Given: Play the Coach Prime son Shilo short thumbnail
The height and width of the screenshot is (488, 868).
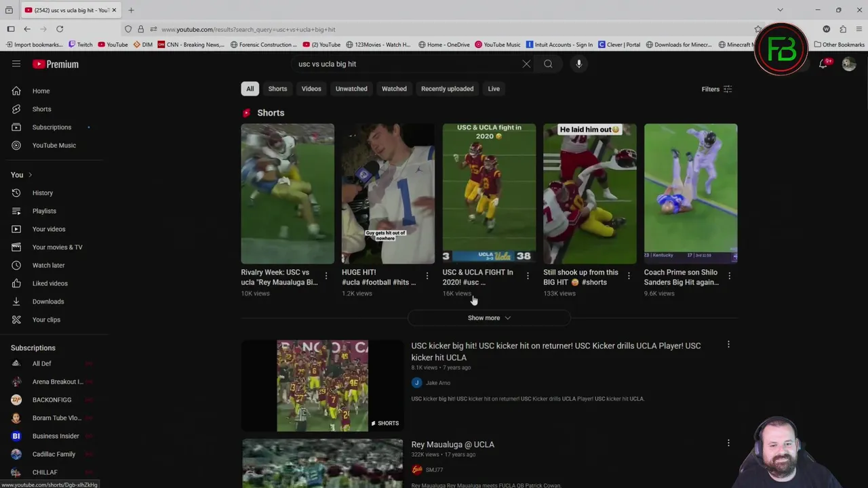Looking at the screenshot, I should pos(690,193).
